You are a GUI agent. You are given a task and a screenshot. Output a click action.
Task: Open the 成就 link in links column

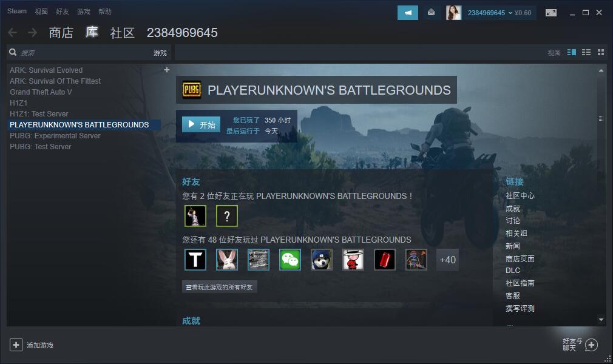[x=512, y=209]
